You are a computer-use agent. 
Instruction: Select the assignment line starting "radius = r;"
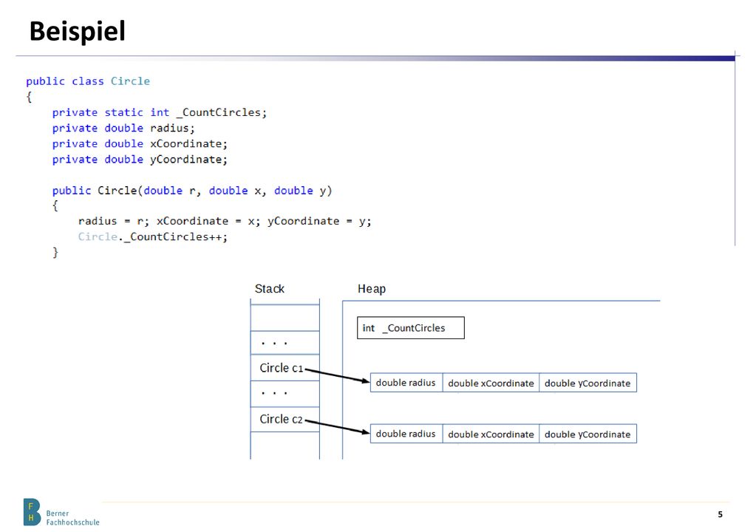point(225,221)
